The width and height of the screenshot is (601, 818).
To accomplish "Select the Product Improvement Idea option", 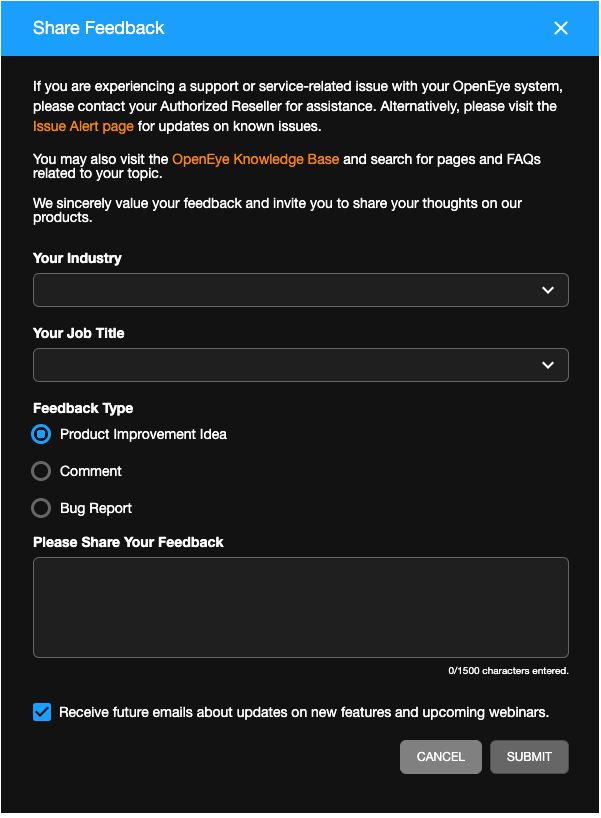I will (x=41, y=434).
